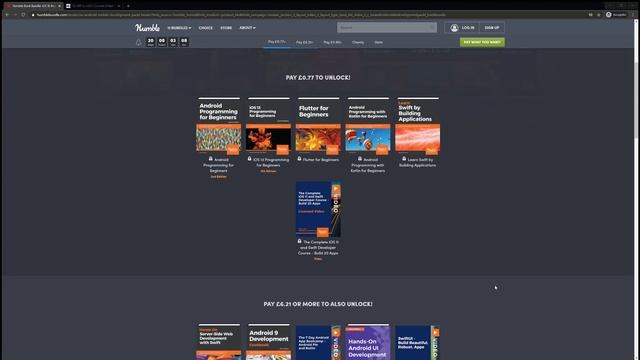Switch to the Humble Book Bundle browser tab
Screen dimensions: 640x360
pos(33,6)
